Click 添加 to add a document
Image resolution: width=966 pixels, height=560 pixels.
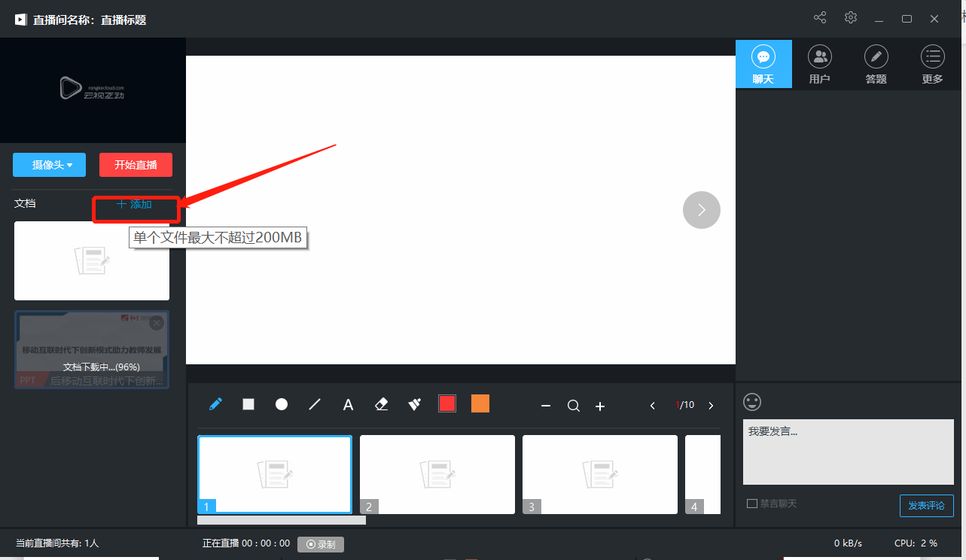(134, 204)
